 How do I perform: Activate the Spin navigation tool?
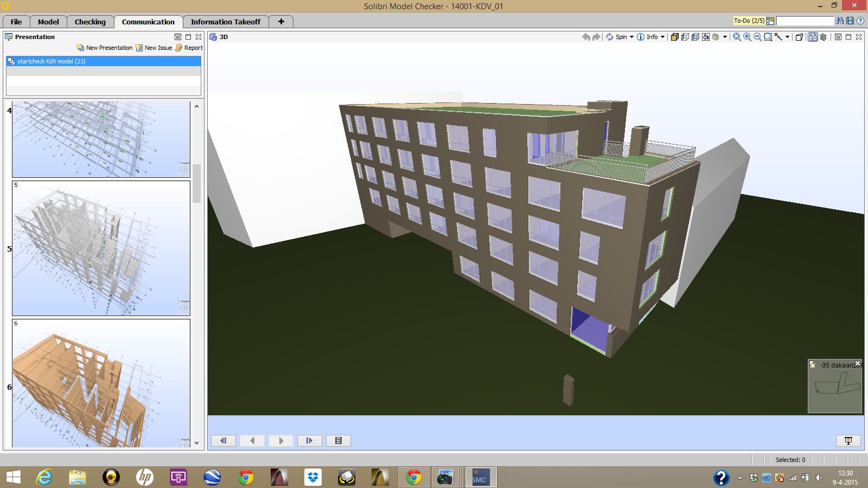point(616,37)
